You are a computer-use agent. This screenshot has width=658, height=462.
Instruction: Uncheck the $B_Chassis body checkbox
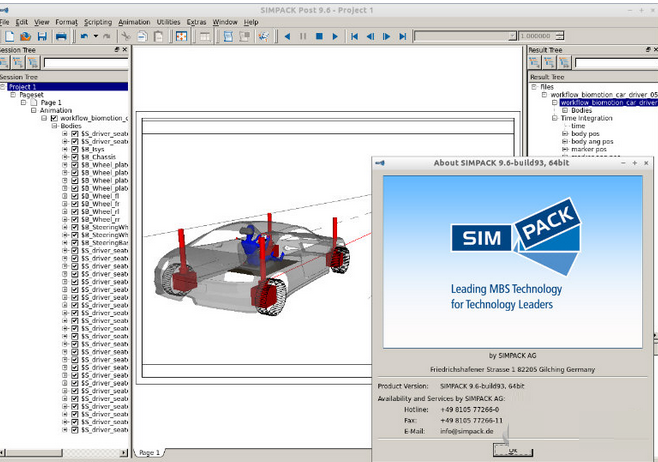click(75, 157)
